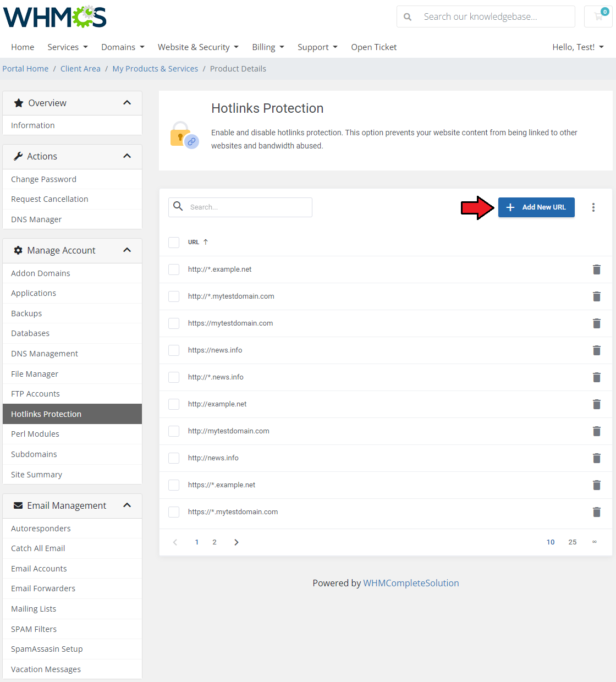Check the http://*.mytestdomain.com row checkbox
This screenshot has height=682, width=616.
pyautogui.click(x=174, y=296)
